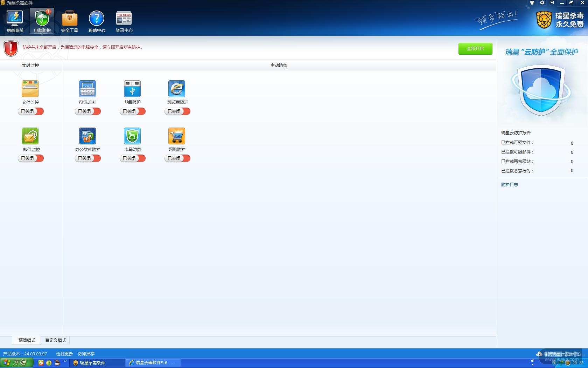Enable the 内核加固 switch

88,111
